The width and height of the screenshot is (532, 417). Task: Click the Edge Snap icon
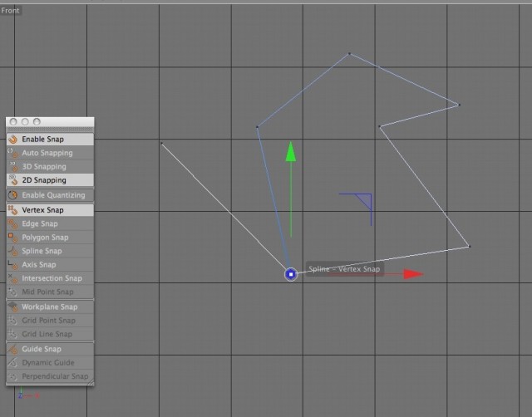(13, 223)
